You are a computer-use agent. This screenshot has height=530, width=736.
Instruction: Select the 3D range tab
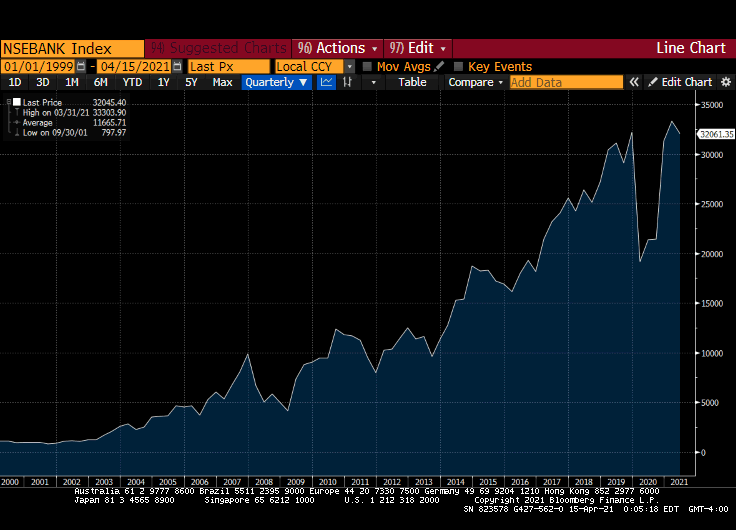click(x=43, y=82)
